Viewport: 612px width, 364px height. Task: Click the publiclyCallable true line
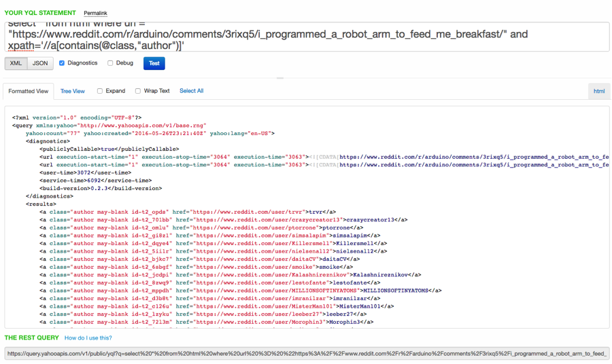tap(109, 149)
